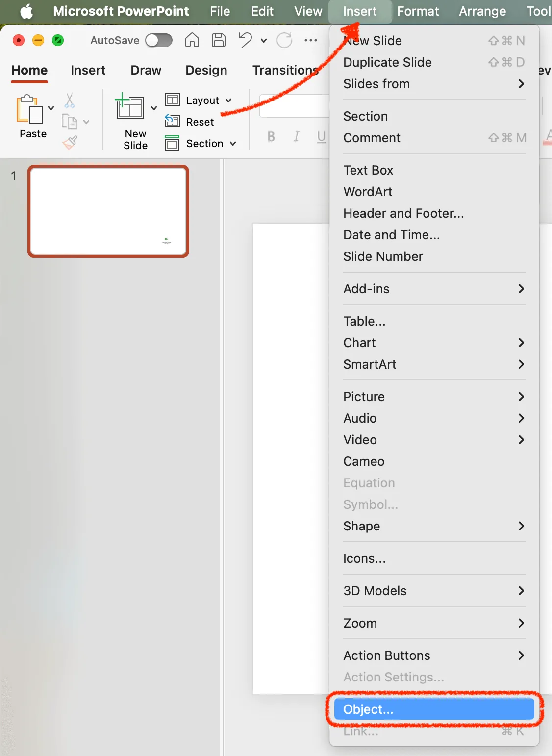Select slide 1 thumbnail in the panel
Screen dimensions: 552x756
(108, 211)
